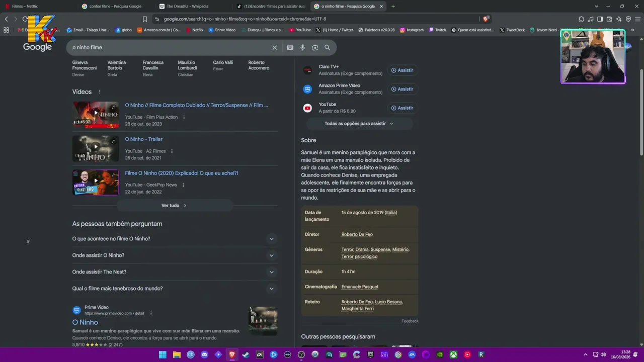Click the Google logo
The width and height of the screenshot is (644, 362).
click(x=37, y=47)
